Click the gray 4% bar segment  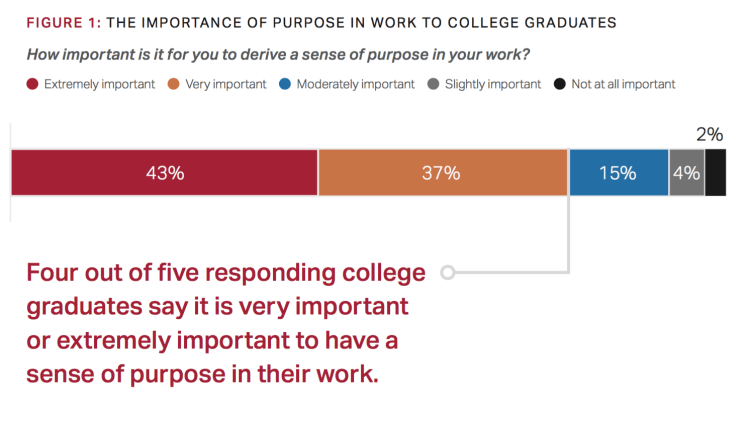686,173
